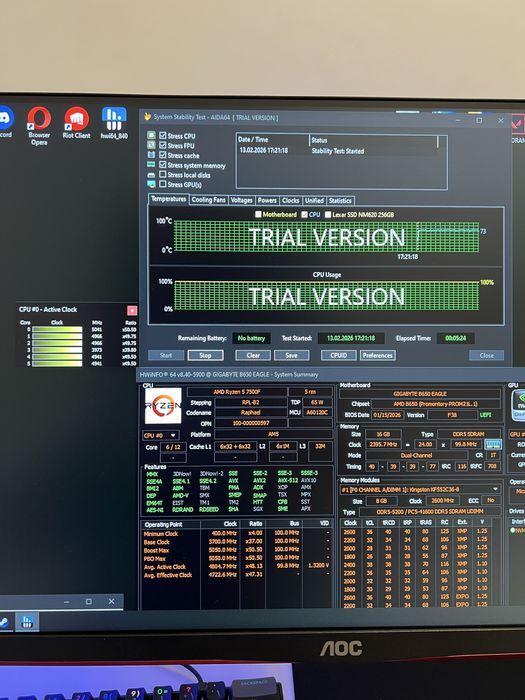Screen dimensions: 525x700
Task: Click the disk drive icon beside Stress local disks
Action: 152,175
